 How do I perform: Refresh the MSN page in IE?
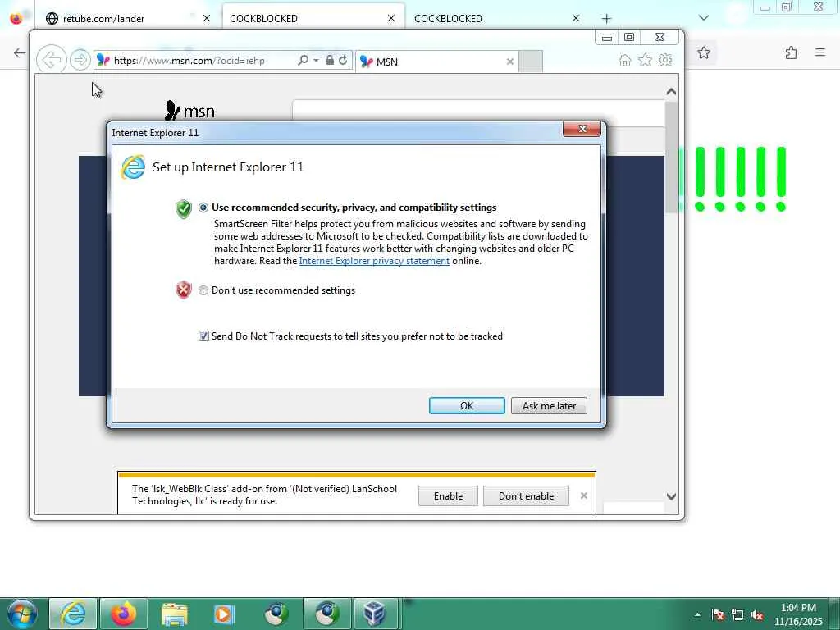343,60
